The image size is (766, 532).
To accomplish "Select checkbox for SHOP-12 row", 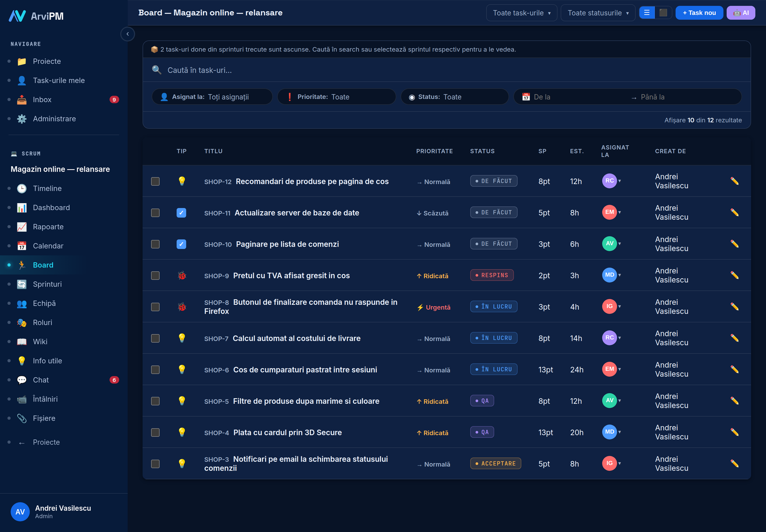I will pyautogui.click(x=155, y=181).
